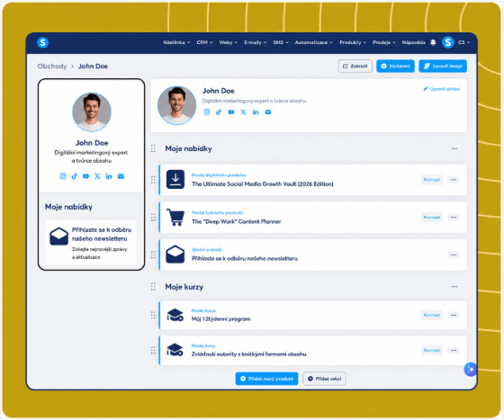The image size is (504, 420).
Task: Expand the Nástěnka menu
Action: [x=176, y=42]
